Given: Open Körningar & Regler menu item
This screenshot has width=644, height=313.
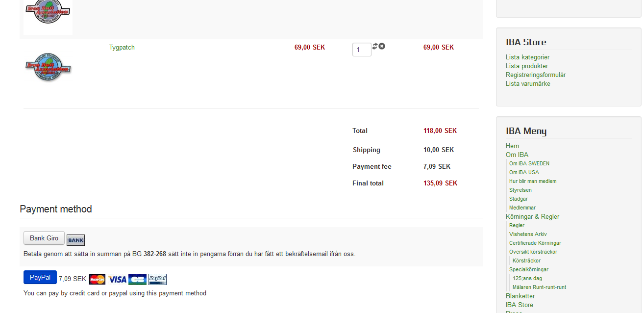Looking at the screenshot, I should pyautogui.click(x=532, y=217).
